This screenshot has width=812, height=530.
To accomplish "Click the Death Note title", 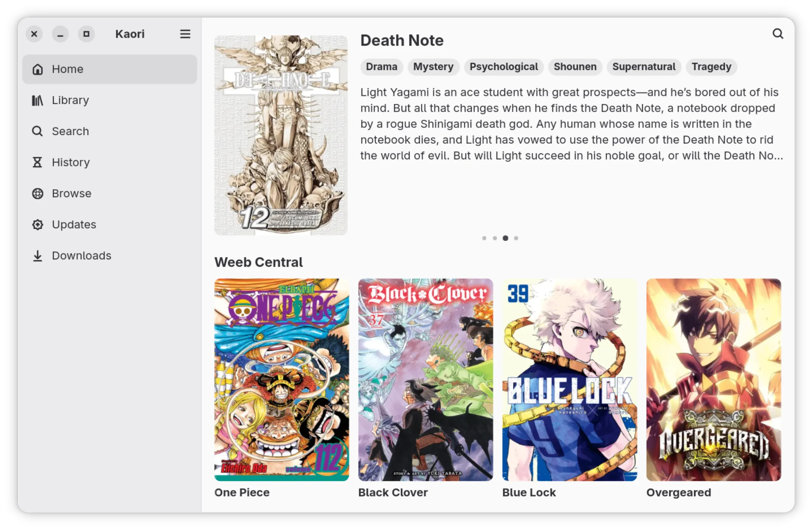I will pyautogui.click(x=402, y=41).
